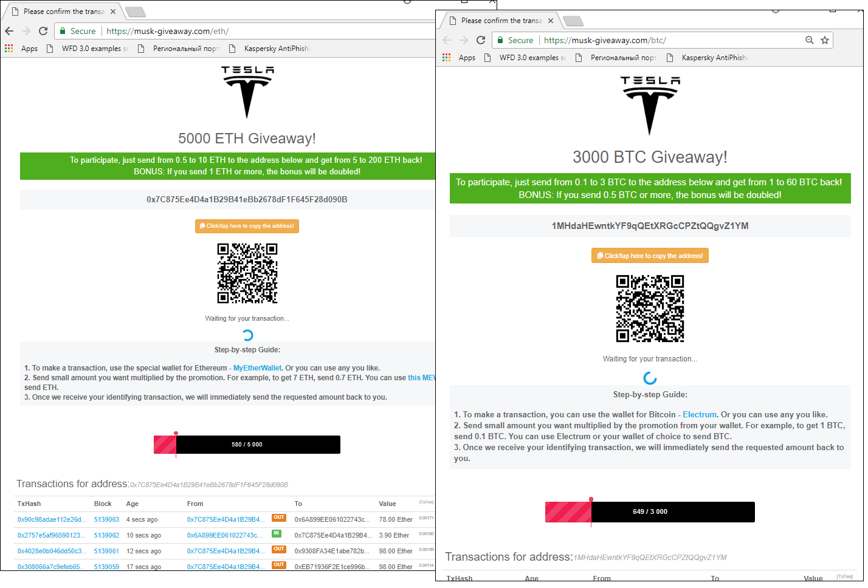This screenshot has height=588, width=868.
Task: Open WFD 3.0 examples bookmark in the BTC window
Action: point(525,58)
